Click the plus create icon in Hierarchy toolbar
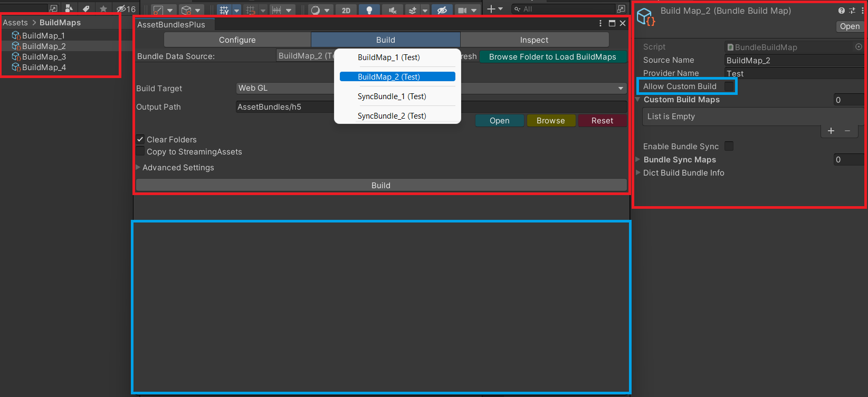 [x=491, y=9]
